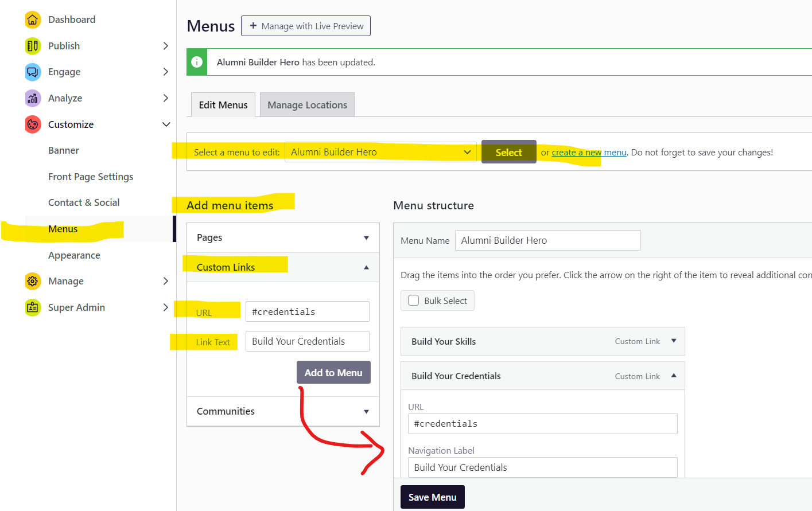Click the green info notice icon
The height and width of the screenshot is (511, 812).
(x=197, y=62)
